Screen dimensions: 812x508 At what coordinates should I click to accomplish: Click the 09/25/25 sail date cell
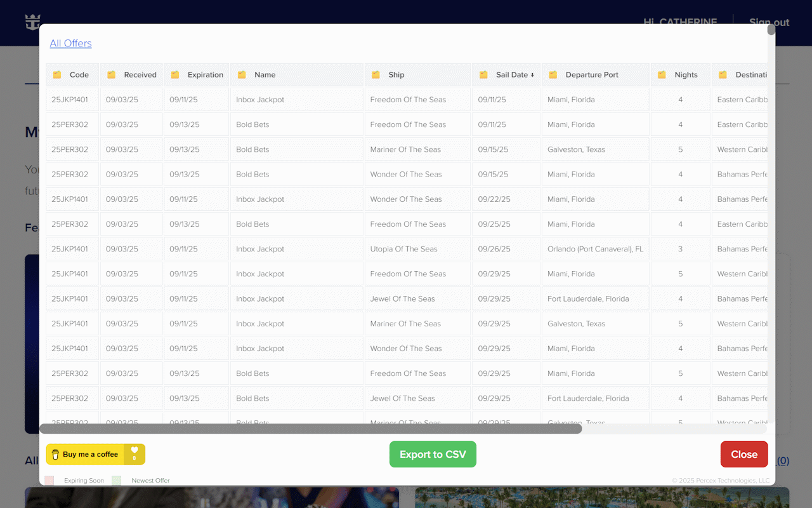pos(506,224)
